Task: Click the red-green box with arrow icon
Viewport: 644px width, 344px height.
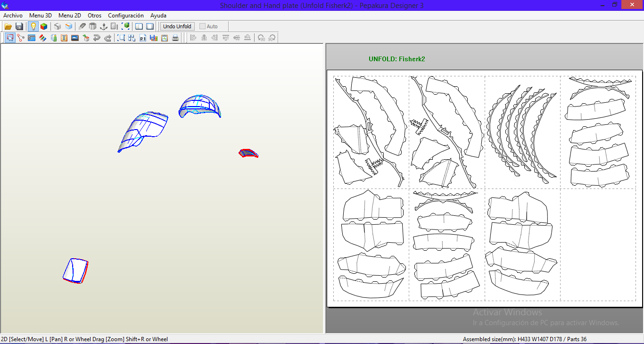Action: [x=86, y=38]
